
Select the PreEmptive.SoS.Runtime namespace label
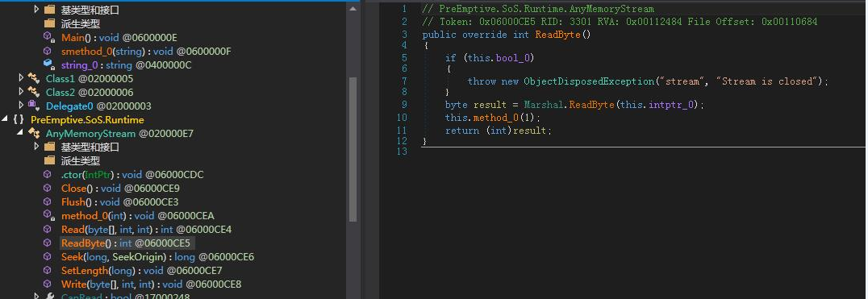[87, 120]
